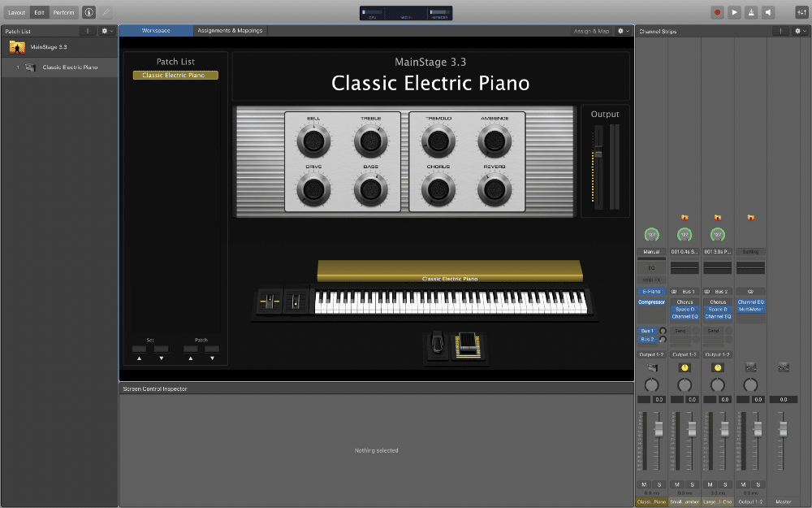
Task: Open the E-Piano instrument slot
Action: tap(651, 292)
